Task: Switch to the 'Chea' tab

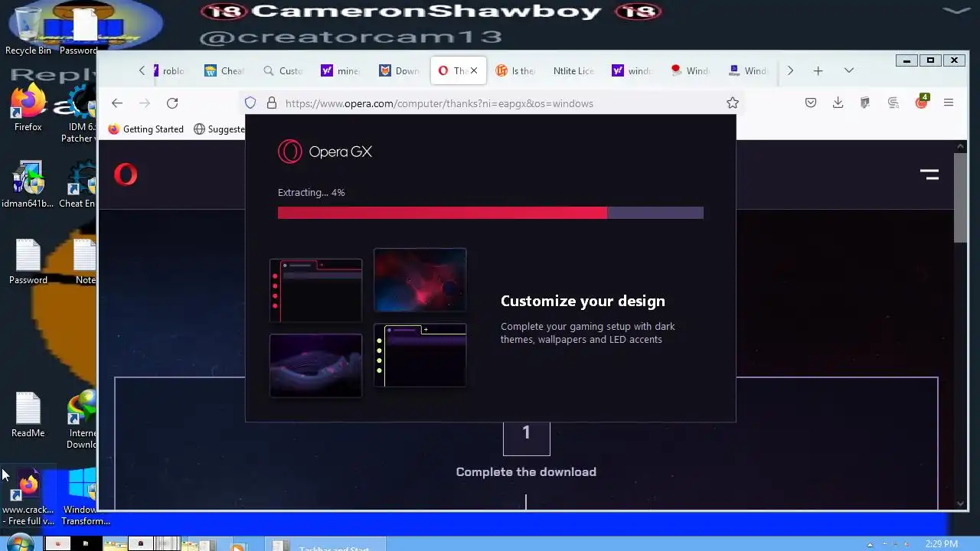Action: pyautogui.click(x=224, y=70)
